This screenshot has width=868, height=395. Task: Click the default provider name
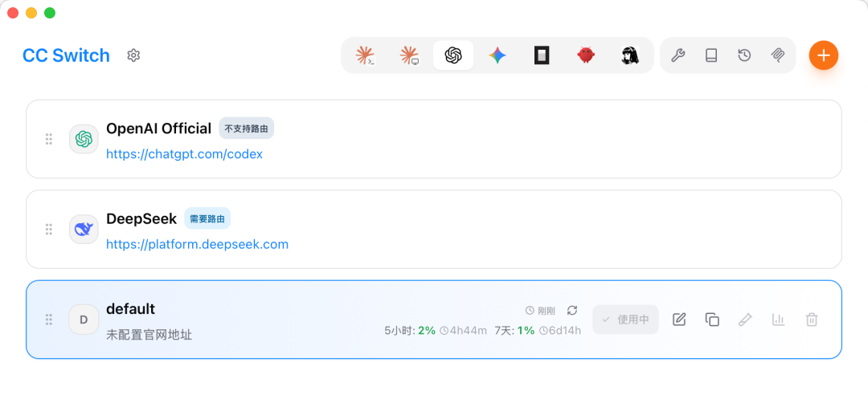pos(131,309)
